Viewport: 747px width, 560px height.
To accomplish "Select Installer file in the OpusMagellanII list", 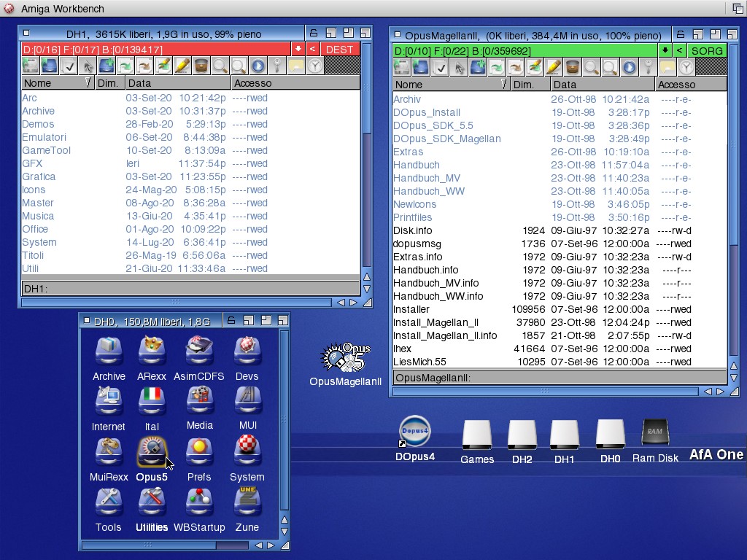I will tap(411, 309).
